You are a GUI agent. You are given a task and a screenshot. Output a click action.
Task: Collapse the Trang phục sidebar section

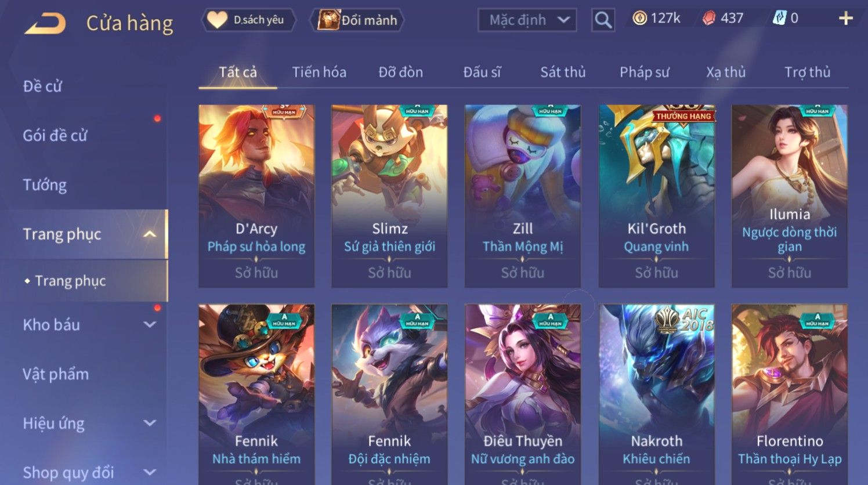point(149,234)
